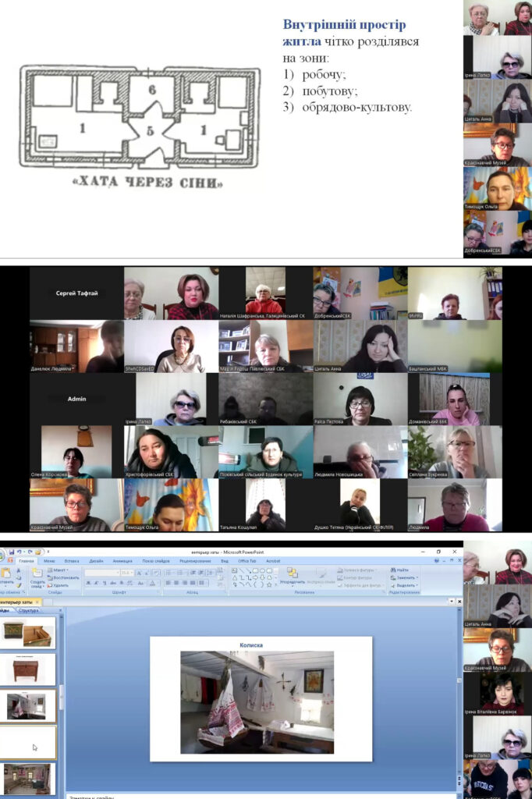532x799 pixels.
Task: Switch to the Структура outline tab
Action: pos(29,610)
